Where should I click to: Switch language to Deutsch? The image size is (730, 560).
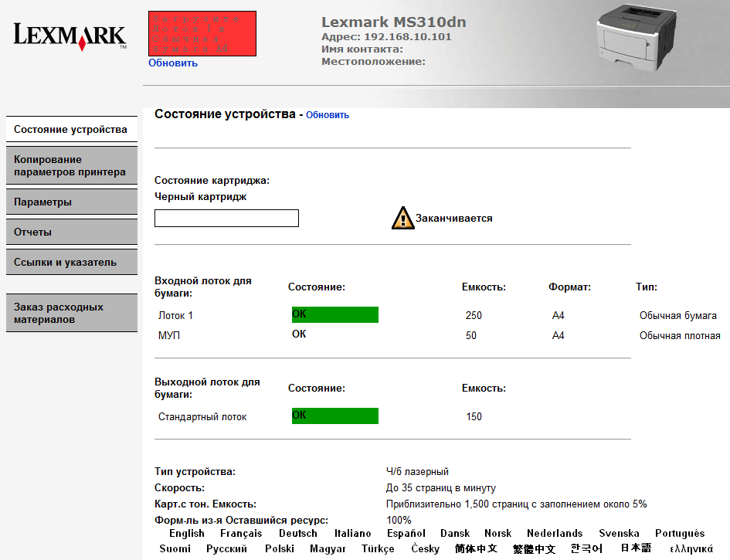298,534
